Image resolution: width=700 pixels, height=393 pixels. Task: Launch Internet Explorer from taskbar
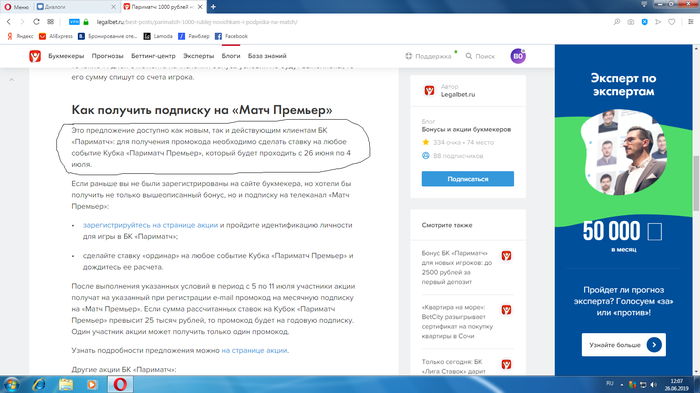point(39,385)
